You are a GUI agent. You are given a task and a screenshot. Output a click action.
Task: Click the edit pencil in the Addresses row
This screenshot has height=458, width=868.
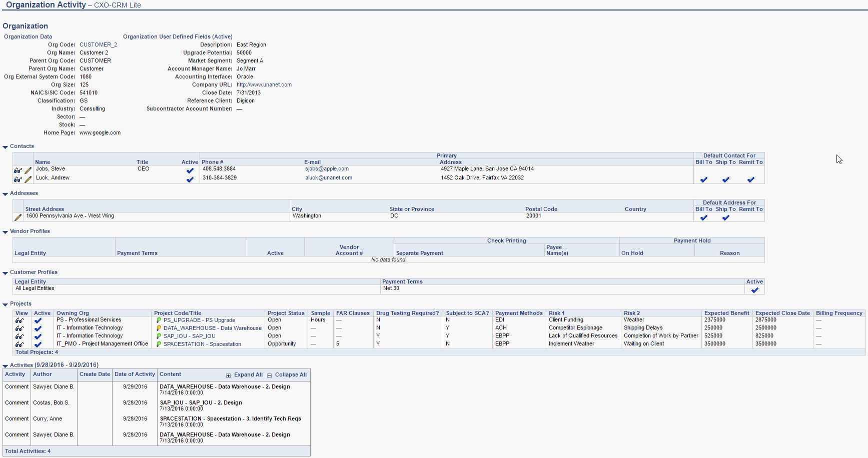18,217
